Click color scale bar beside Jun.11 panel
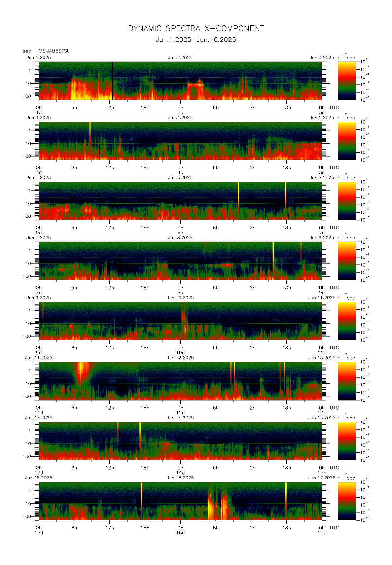The height and width of the screenshot is (565, 392). pos(347,381)
